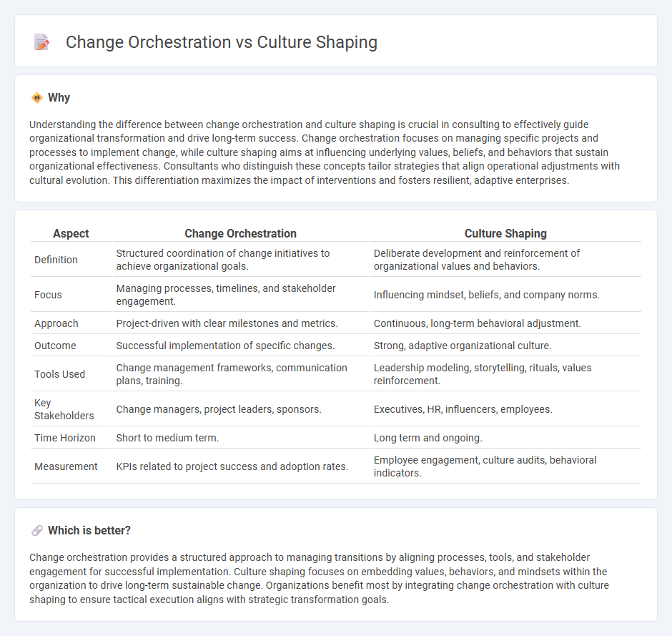Image resolution: width=672 pixels, height=636 pixels.
Task: Select the Definition row label
Action: pos(56,260)
